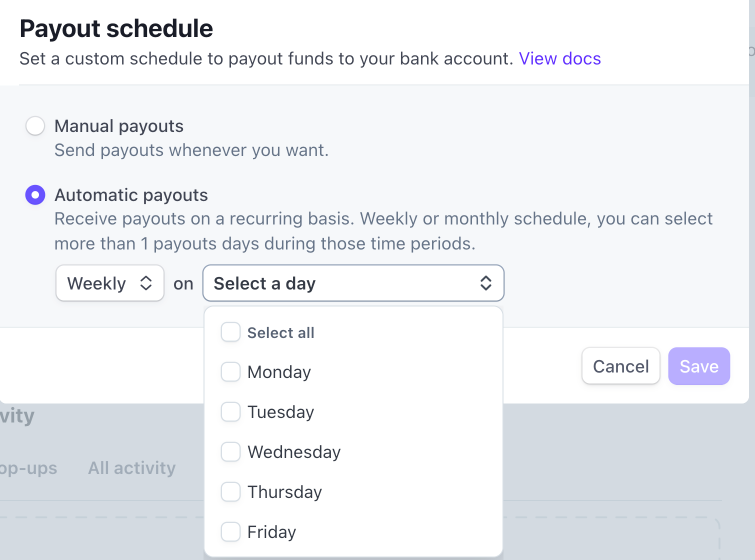The width and height of the screenshot is (755, 560).
Task: Open the Weekly frequency dropdown
Action: click(109, 284)
